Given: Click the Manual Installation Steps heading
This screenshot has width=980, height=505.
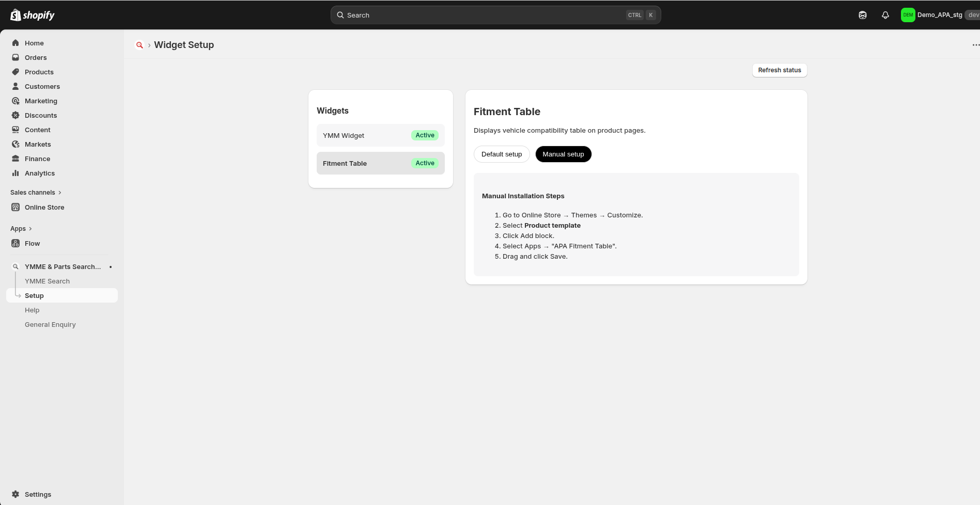Looking at the screenshot, I should click(x=523, y=196).
